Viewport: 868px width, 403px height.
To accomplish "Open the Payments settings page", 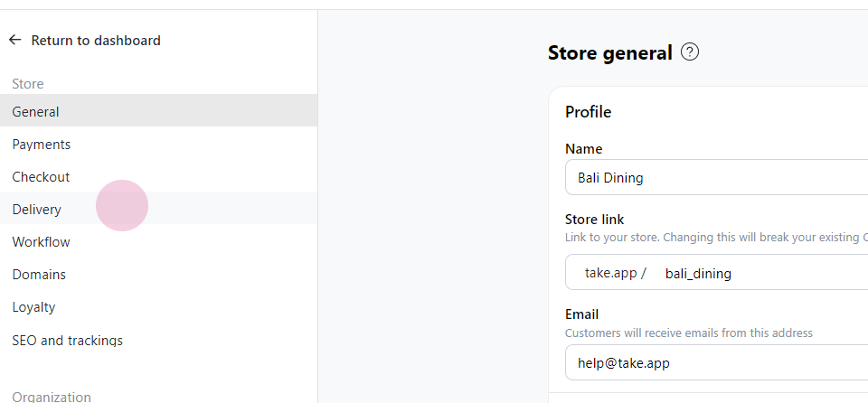I will (x=159, y=145).
